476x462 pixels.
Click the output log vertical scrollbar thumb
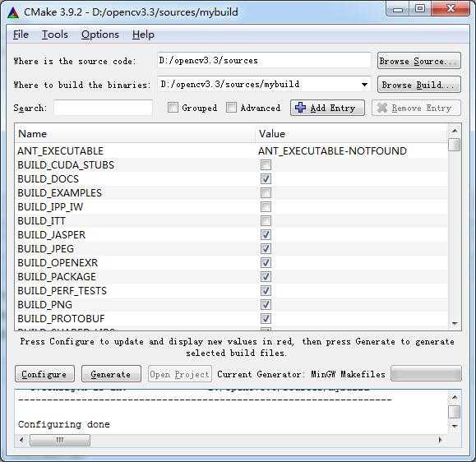(455, 412)
